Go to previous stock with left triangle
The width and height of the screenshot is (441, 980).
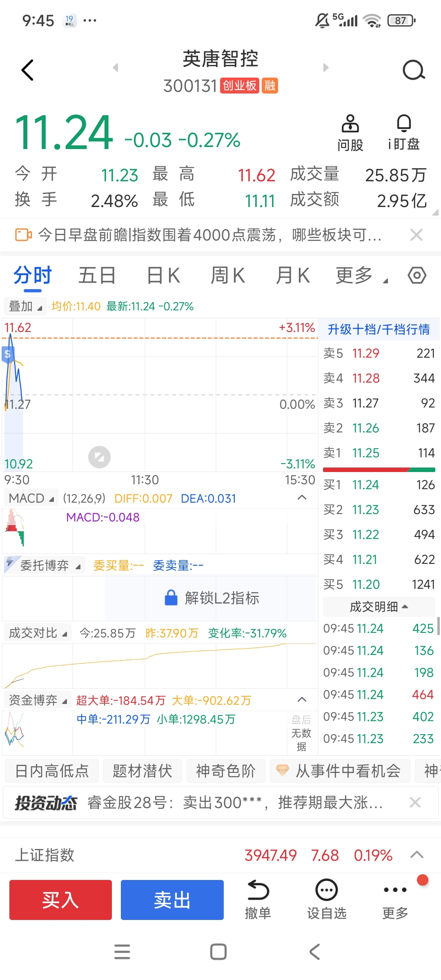pos(116,67)
